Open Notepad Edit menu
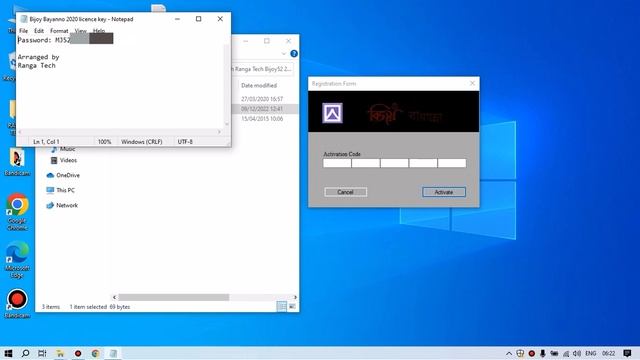This screenshot has height=360, width=640. (x=39, y=31)
